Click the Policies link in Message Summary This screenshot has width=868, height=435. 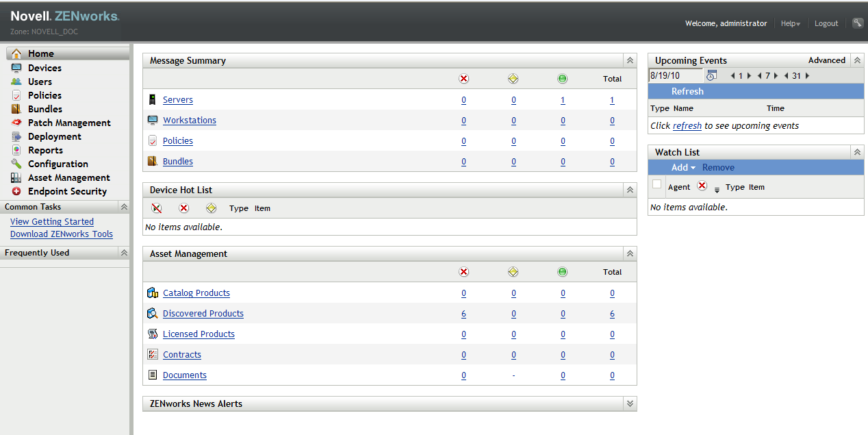pos(178,141)
